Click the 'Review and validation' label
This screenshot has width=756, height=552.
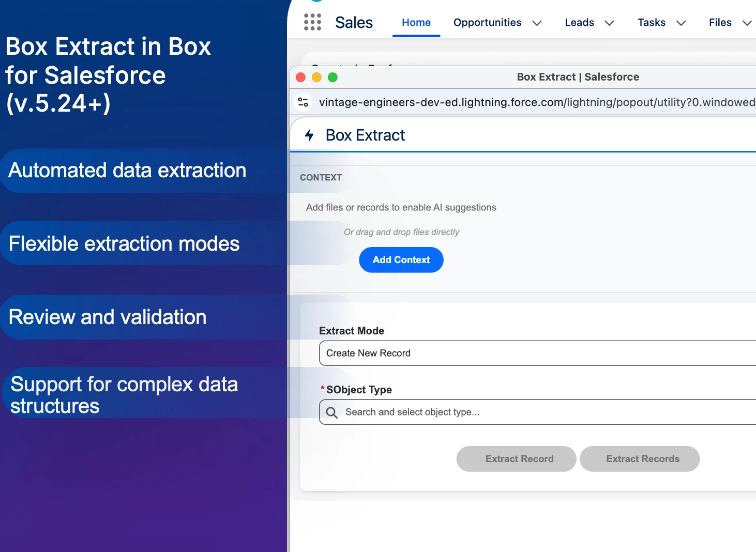[x=108, y=317]
